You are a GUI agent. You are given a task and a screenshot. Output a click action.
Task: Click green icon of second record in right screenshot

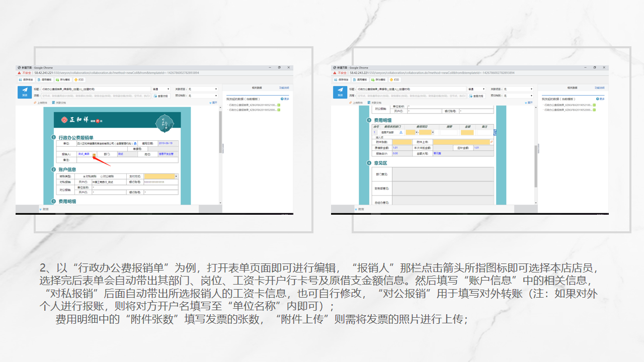point(594,110)
